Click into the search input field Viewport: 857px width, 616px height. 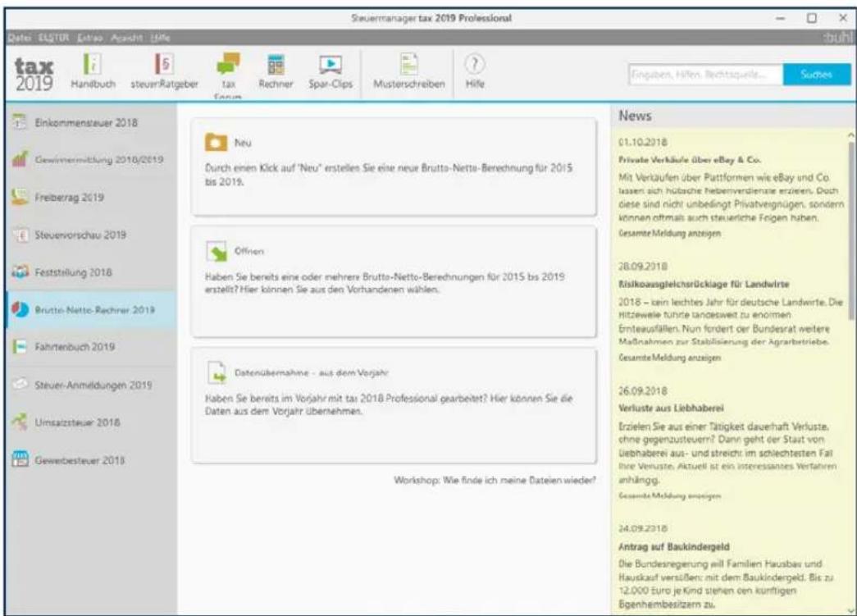pos(705,75)
